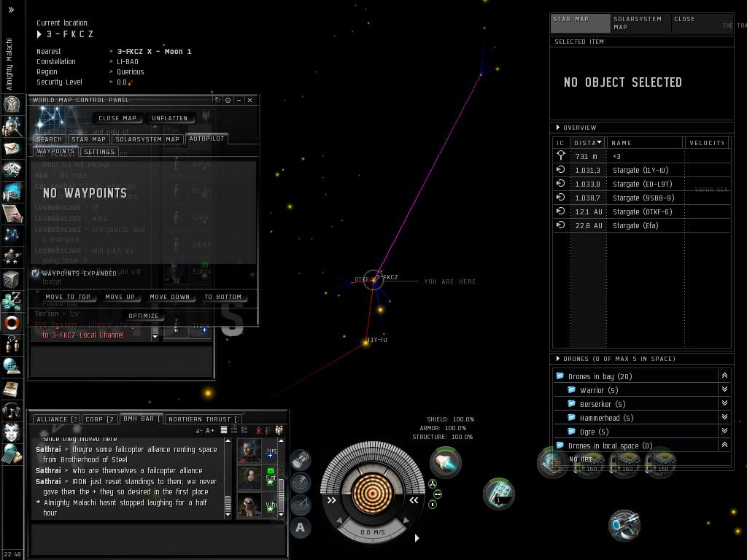Open the in-game Browser globe icon
747x560 pixels.
pyautogui.click(x=12, y=366)
